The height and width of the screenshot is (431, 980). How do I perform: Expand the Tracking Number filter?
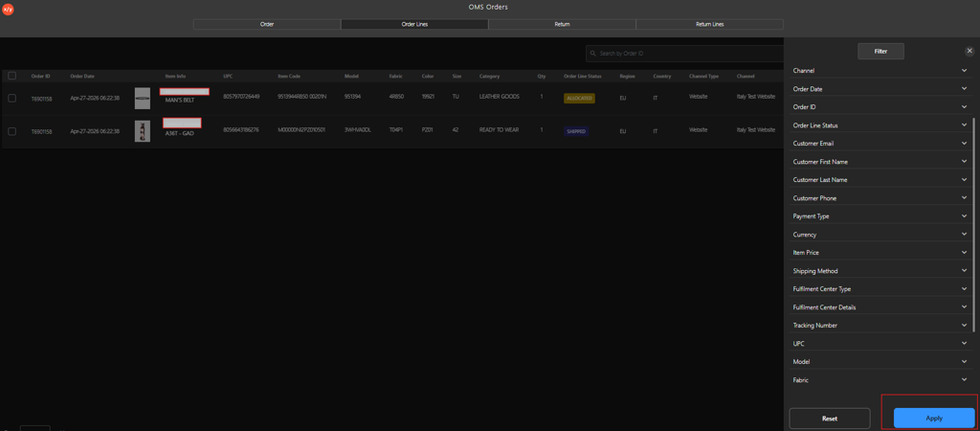pos(880,326)
